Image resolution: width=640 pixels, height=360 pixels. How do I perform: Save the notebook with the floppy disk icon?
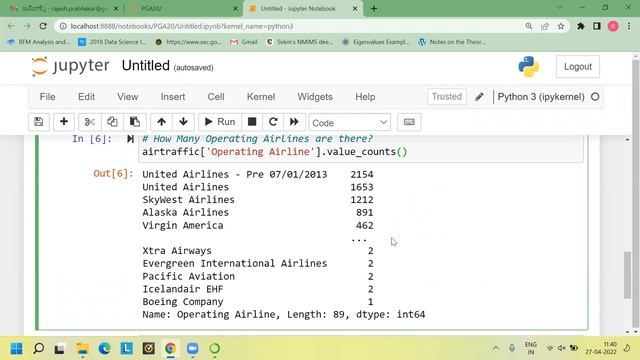pos(39,122)
